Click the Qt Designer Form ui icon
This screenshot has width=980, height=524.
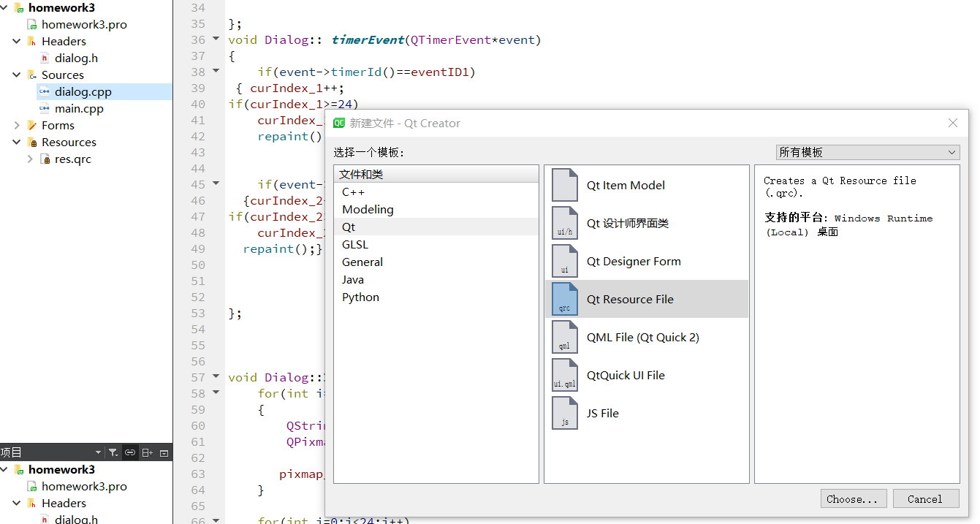tap(564, 261)
